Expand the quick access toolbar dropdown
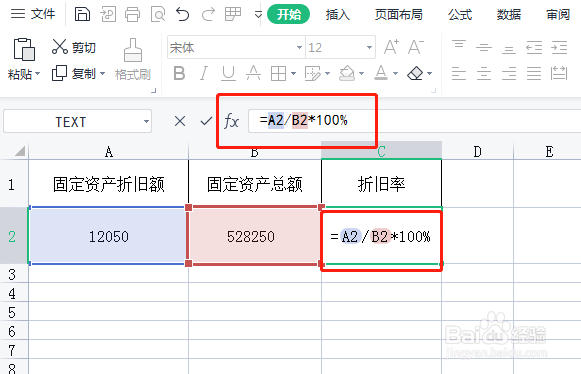The image size is (581, 374). point(258,15)
